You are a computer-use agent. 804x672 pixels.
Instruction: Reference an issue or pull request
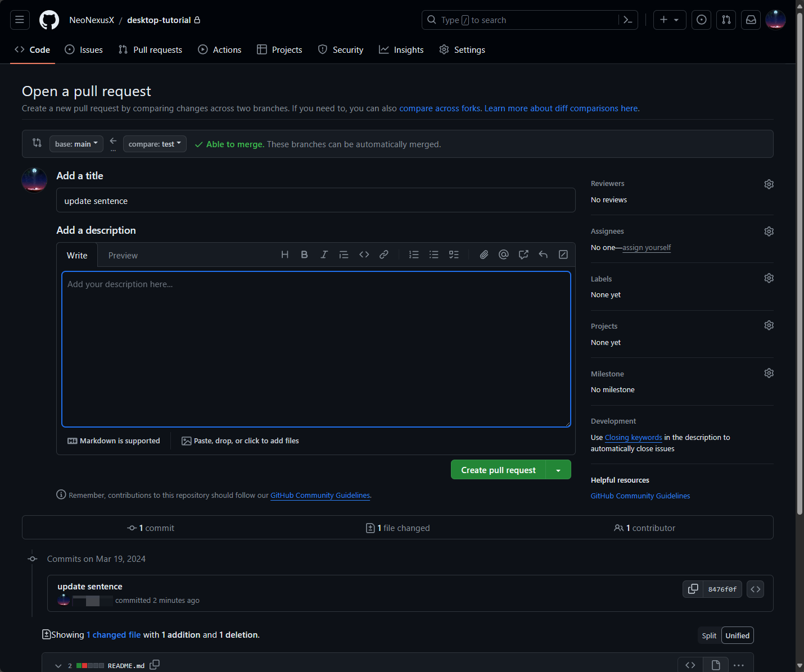523,255
